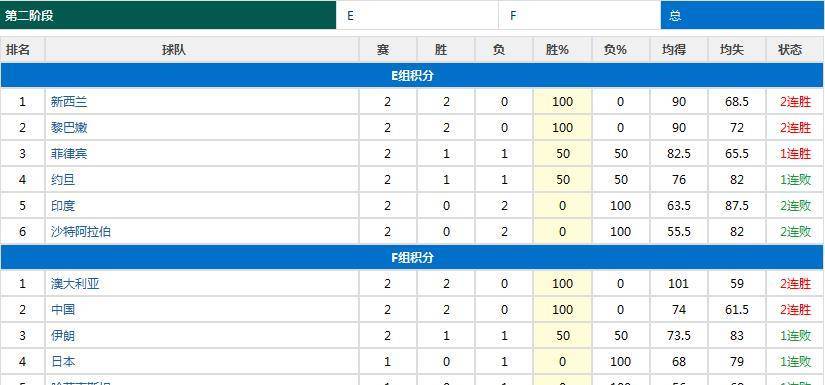This screenshot has height=385, width=825.
Task: Open the 伊朗 team link
Action: 63,336
